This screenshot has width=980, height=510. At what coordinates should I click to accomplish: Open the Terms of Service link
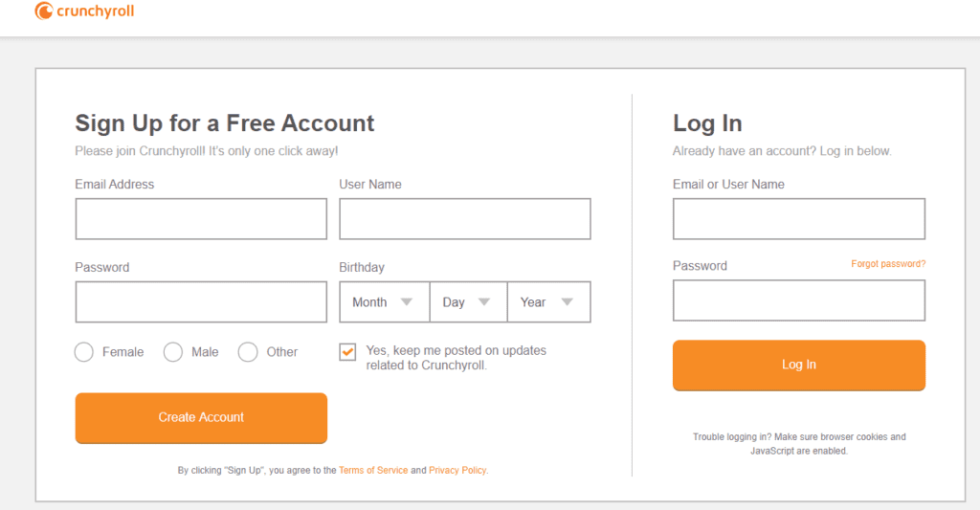(373, 470)
